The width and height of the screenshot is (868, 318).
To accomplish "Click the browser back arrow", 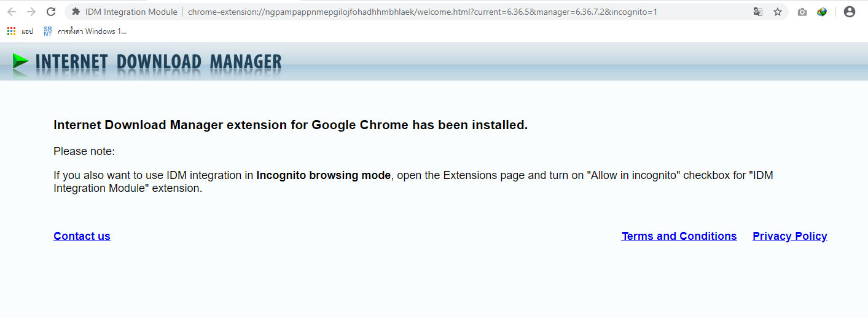I will click(x=12, y=12).
